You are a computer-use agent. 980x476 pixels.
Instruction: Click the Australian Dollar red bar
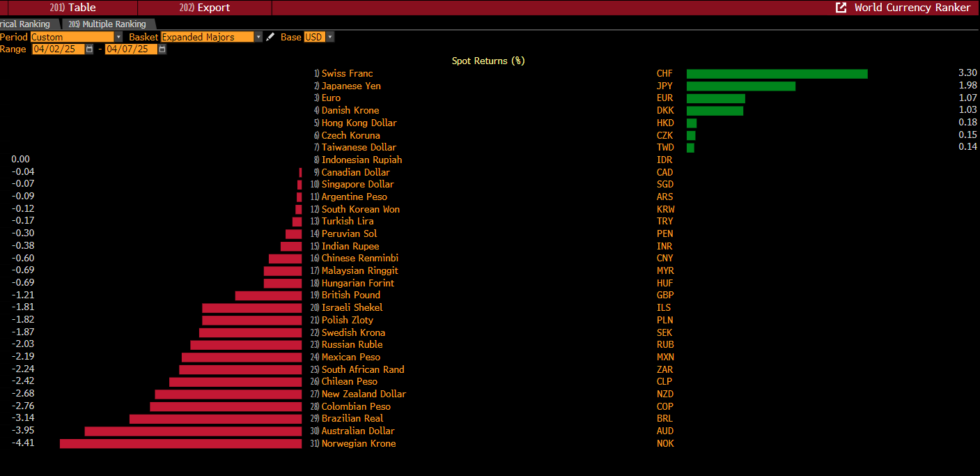coord(193,431)
